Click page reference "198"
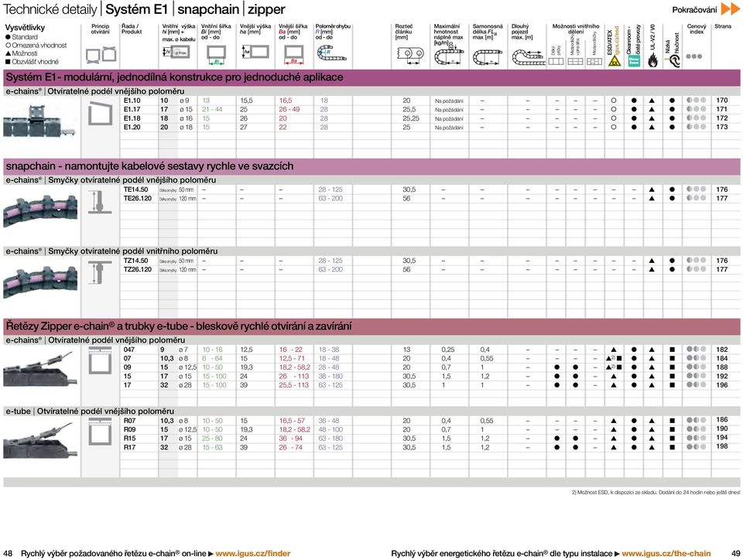The width and height of the screenshot is (743, 560). pyautogui.click(x=721, y=446)
